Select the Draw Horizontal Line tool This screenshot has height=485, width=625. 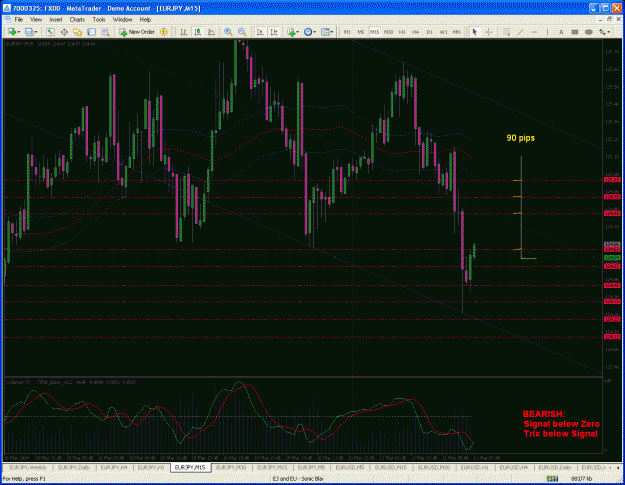pos(534,32)
